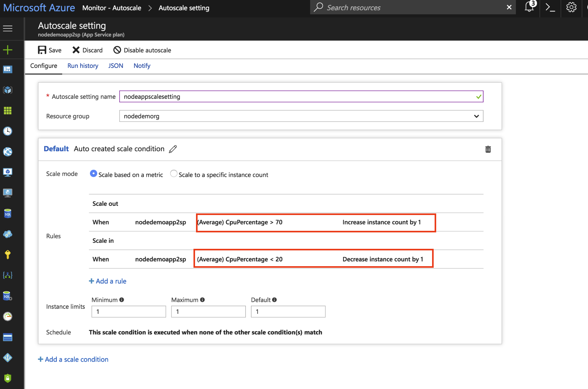Open SQL databases in the sidebar
The width and height of the screenshot is (588, 389).
pos(7,213)
